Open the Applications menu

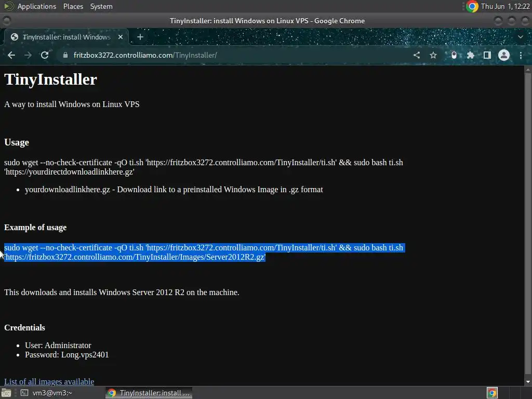point(37,6)
